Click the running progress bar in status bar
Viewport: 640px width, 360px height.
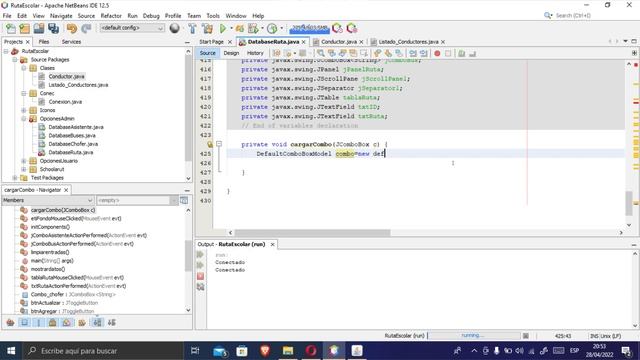473,336
